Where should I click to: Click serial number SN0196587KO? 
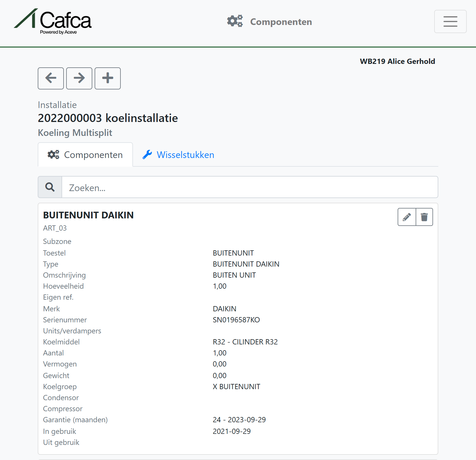(x=236, y=320)
